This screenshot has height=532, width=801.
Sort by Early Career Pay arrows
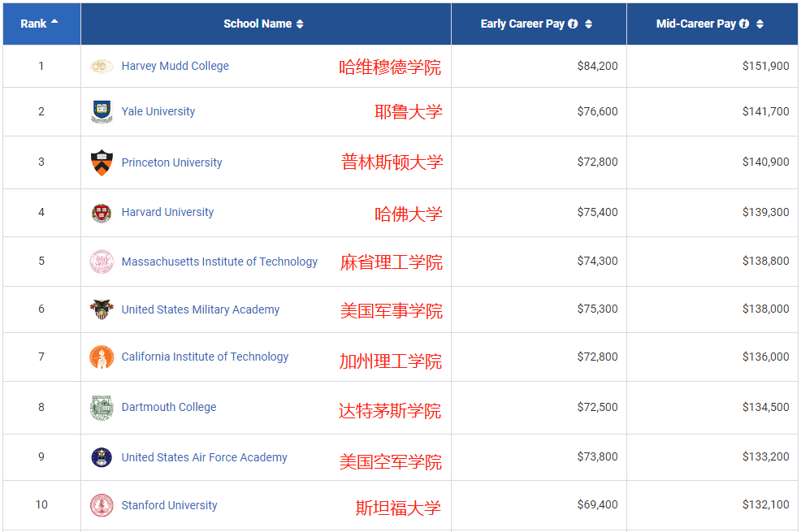pos(589,24)
